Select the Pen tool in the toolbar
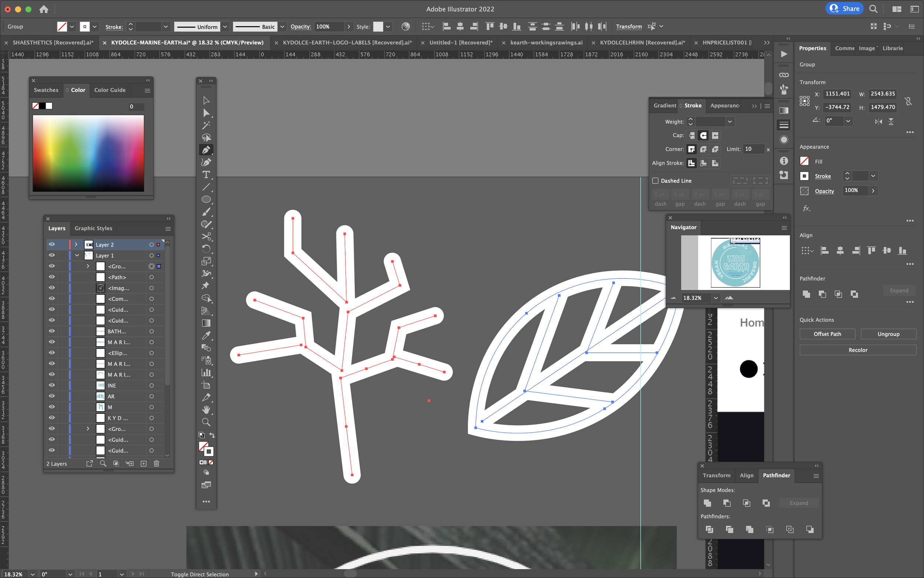Viewport: 924px width, 578px height. [x=206, y=150]
